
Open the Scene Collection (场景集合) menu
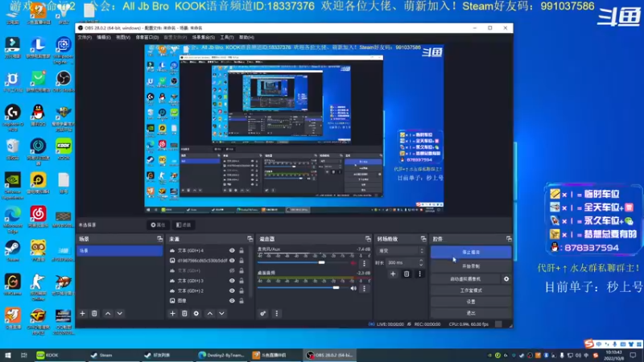coord(204,37)
